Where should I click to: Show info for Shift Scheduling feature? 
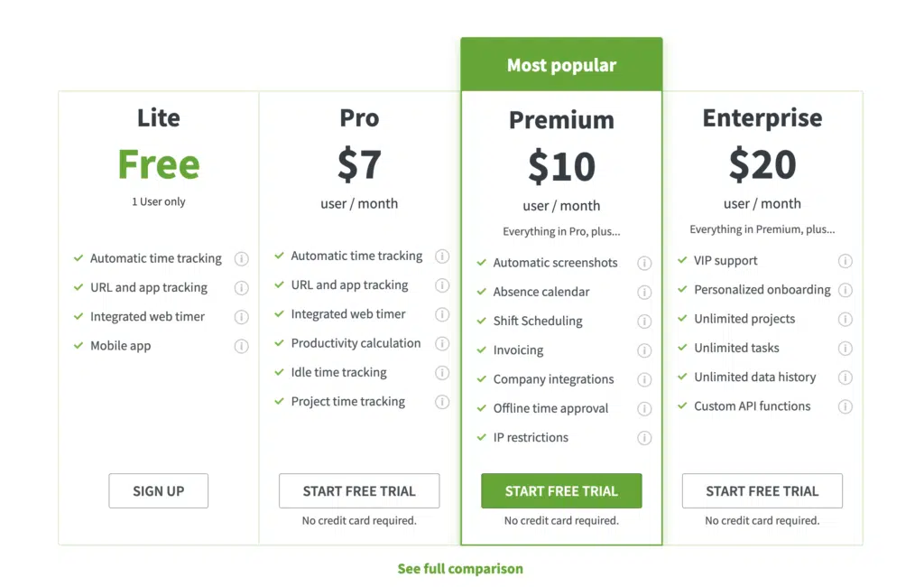(644, 321)
